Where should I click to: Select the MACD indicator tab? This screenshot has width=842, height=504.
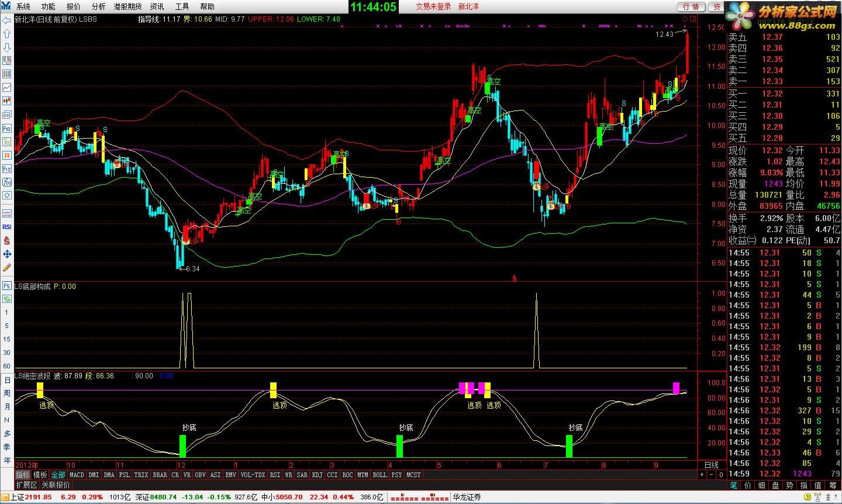click(77, 475)
